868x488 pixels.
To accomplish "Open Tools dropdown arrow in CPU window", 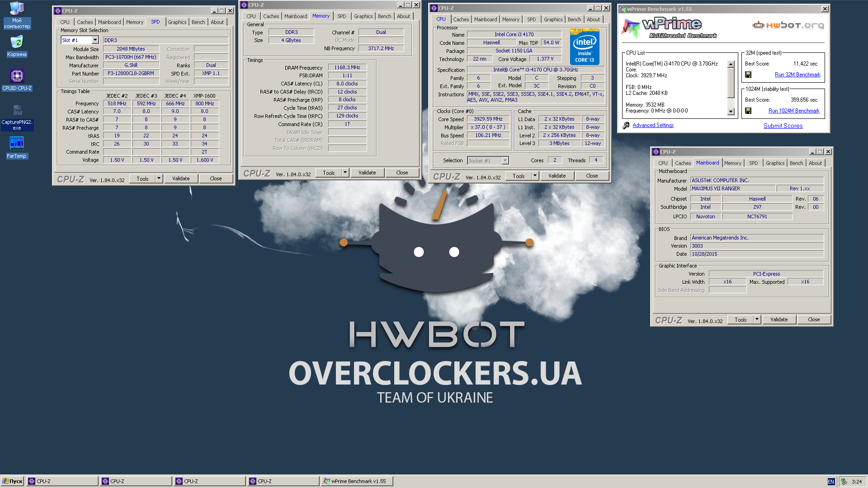I will click(x=535, y=176).
